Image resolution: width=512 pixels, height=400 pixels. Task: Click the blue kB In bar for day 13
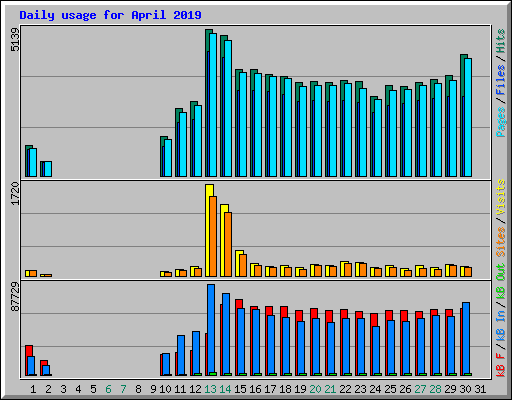click(211, 330)
